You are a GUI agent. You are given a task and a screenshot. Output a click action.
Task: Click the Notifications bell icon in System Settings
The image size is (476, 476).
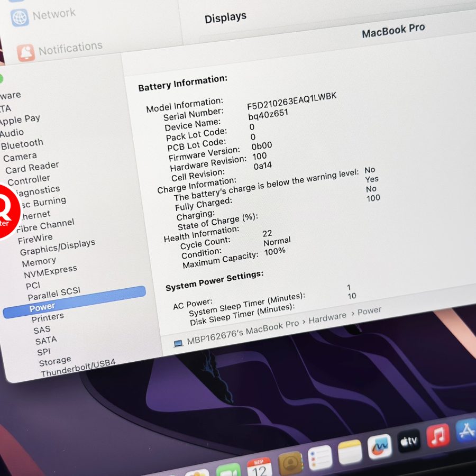(26, 52)
